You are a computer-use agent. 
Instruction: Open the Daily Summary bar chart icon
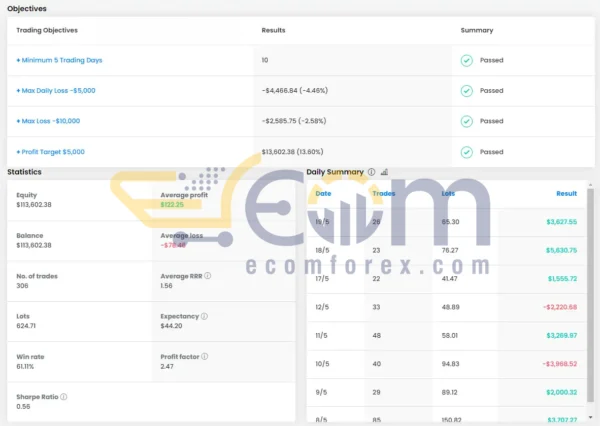pos(385,172)
